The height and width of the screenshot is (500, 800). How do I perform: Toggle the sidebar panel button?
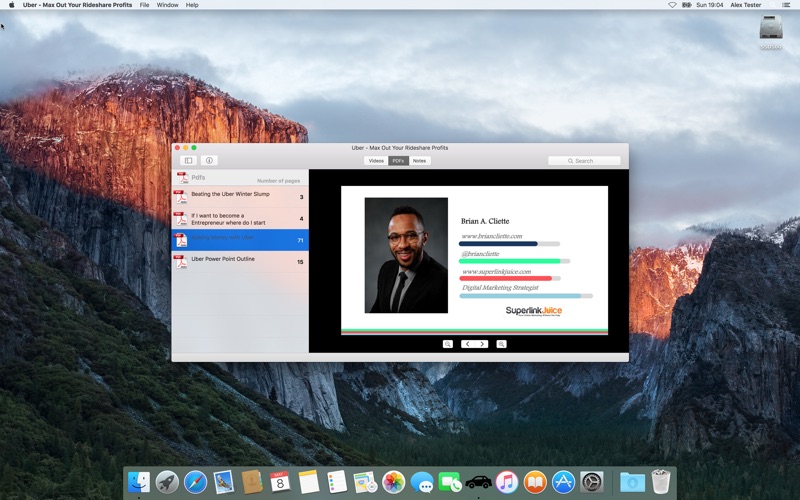click(188, 160)
